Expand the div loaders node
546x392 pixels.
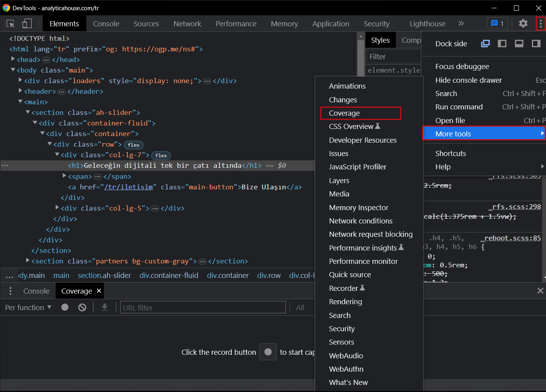pos(20,80)
